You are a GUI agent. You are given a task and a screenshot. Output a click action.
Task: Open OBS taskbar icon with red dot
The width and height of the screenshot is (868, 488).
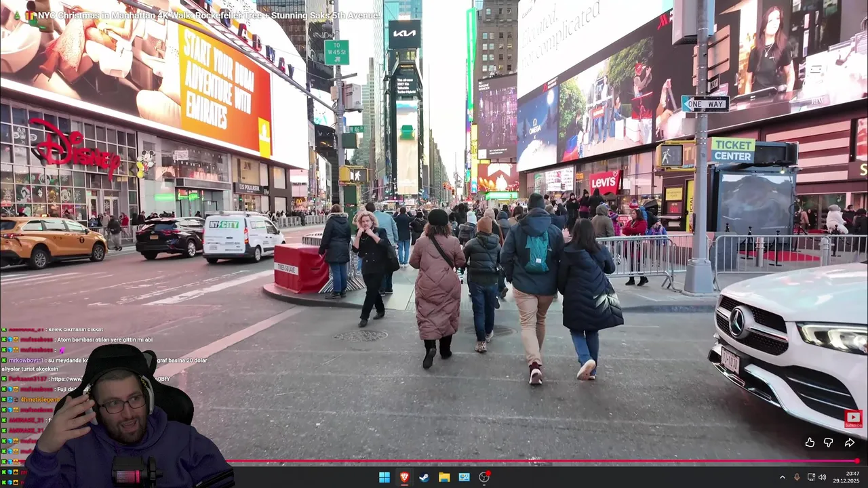click(x=484, y=477)
